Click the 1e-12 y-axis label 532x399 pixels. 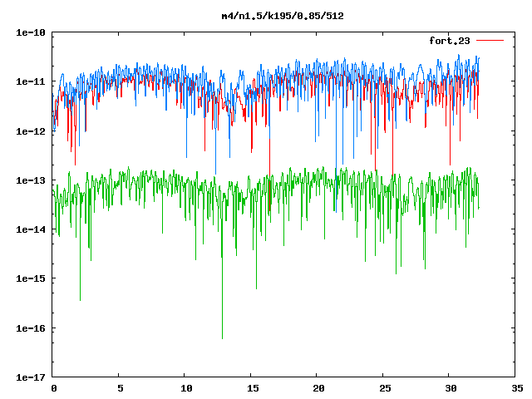[x=31, y=131]
